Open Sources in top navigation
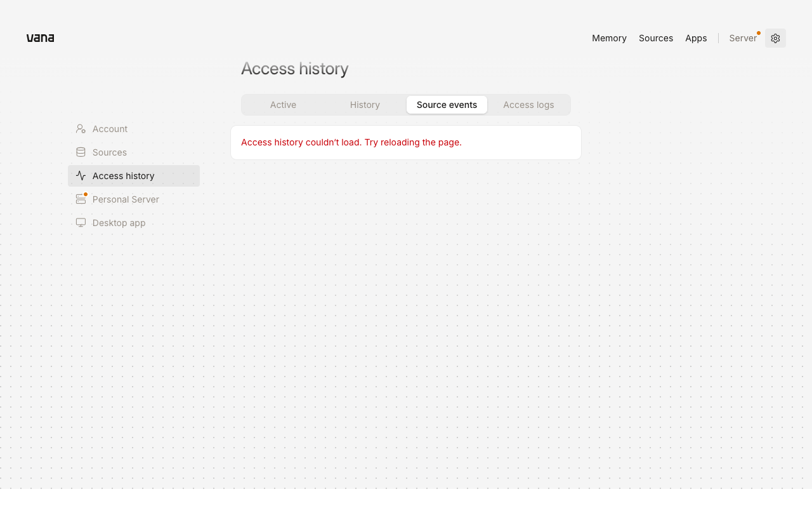The image size is (812, 508). click(656, 38)
